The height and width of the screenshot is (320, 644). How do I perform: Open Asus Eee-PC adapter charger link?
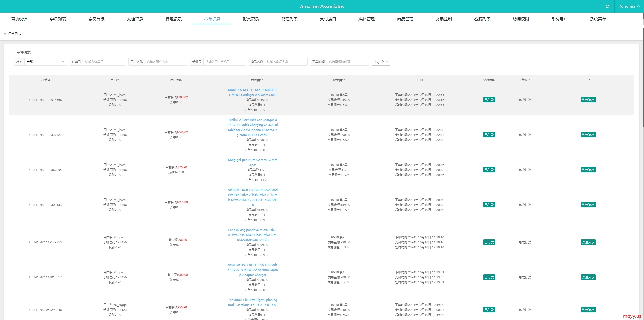tap(253, 270)
